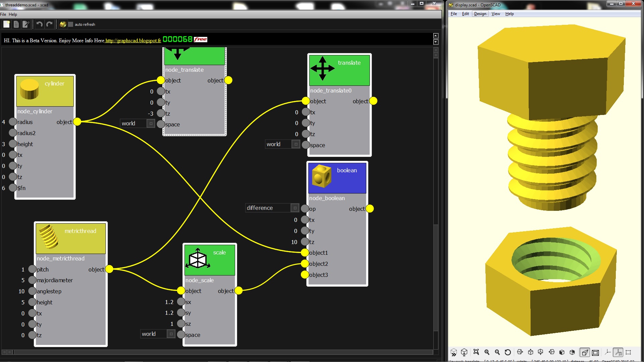Select the metricthread majordiameter value 5
Viewport: 644px width, 362px height.
(x=23, y=280)
